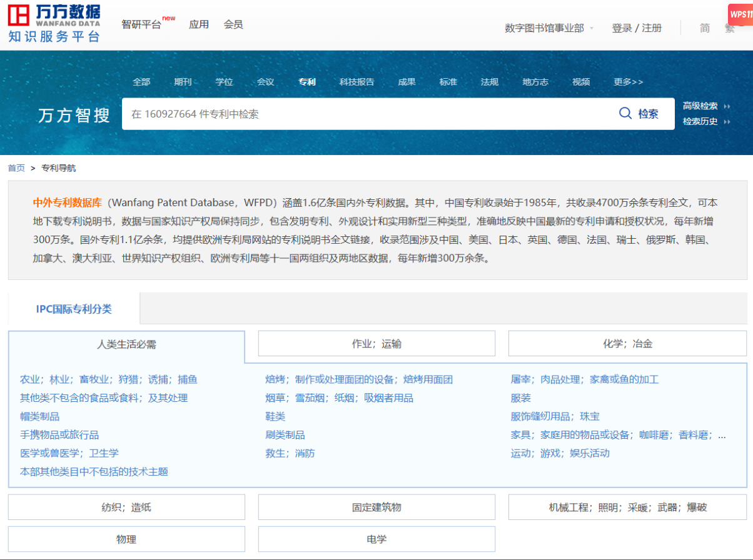753x560 pixels.
Task: Click the Wanfang Data logo
Action: coord(54,22)
